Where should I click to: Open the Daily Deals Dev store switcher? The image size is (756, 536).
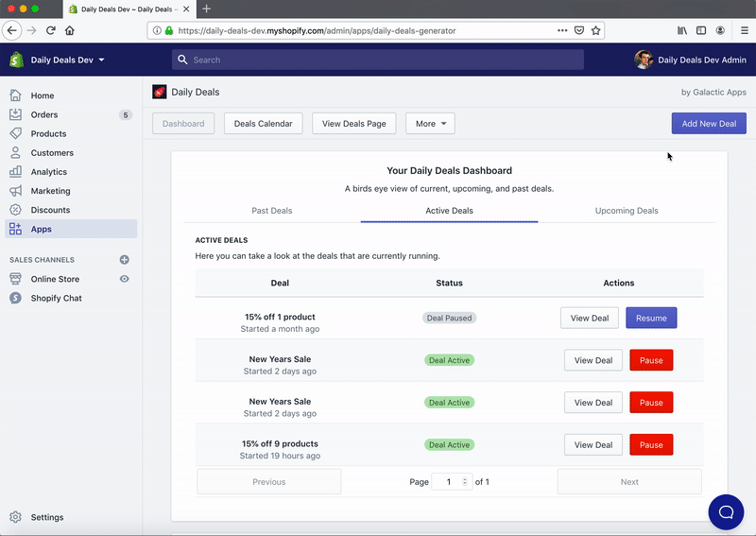pyautogui.click(x=67, y=61)
